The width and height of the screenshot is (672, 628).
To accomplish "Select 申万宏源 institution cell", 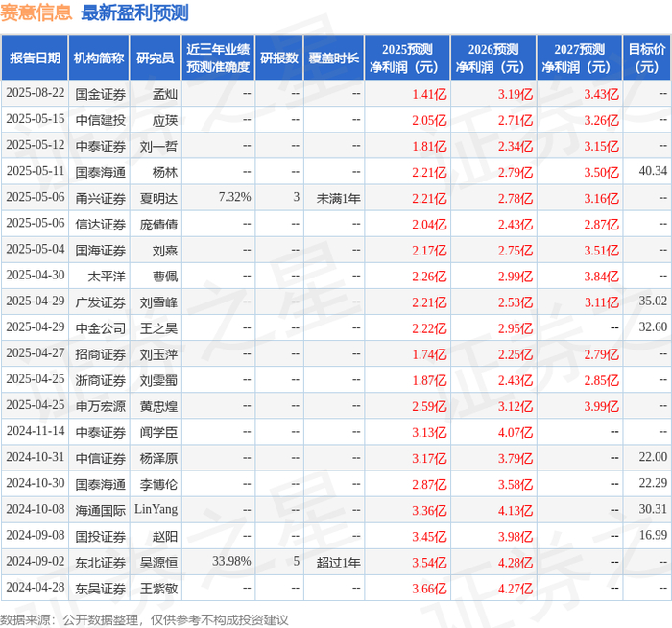I will pos(100,406).
